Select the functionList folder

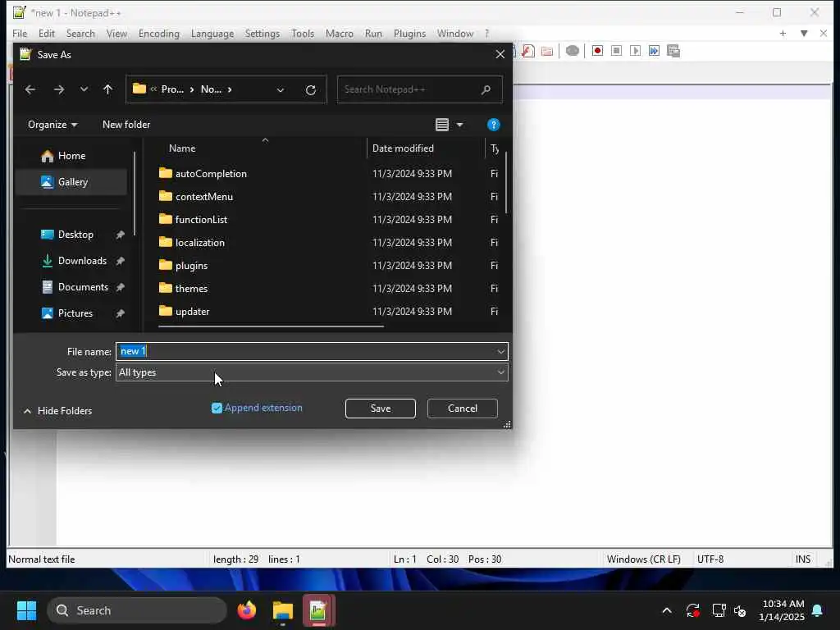(x=202, y=220)
